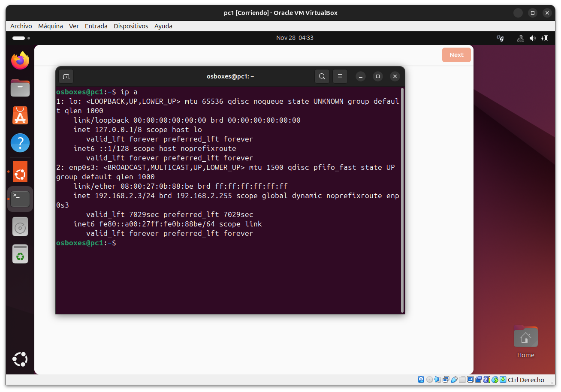Open the Files app in dock
Image resolution: width=561 pixels, height=392 pixels.
[x=20, y=88]
